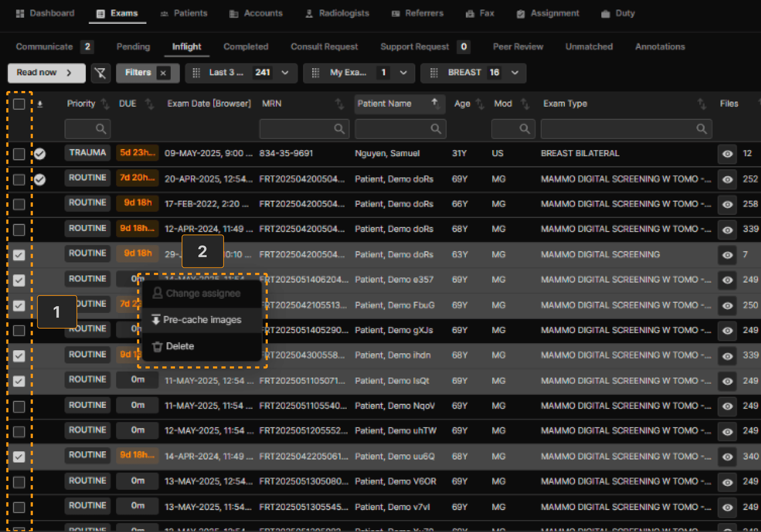The image size is (761, 532).
Task: Expand the Last 3 worklist dropdown
Action: (285, 73)
